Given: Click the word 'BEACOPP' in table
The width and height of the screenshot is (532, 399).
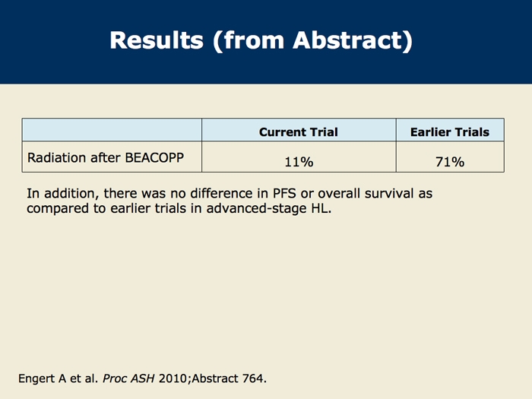Looking at the screenshot, I should point(154,158).
